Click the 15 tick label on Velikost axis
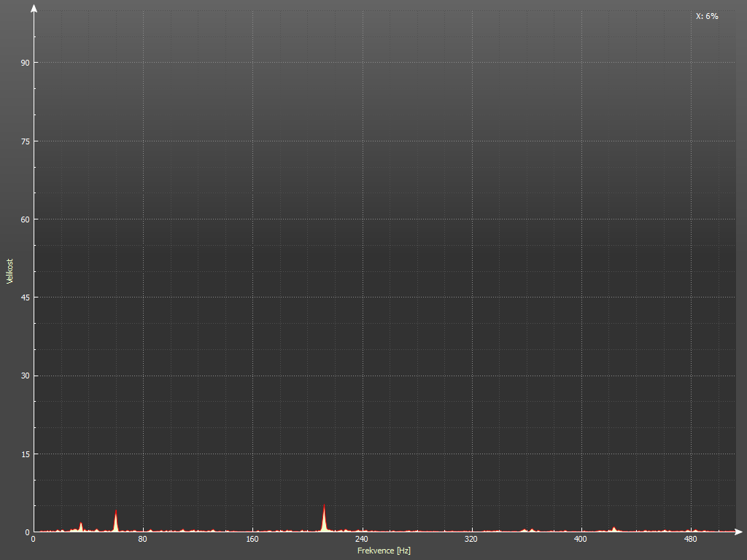Image resolution: width=747 pixels, height=560 pixels. [x=25, y=454]
